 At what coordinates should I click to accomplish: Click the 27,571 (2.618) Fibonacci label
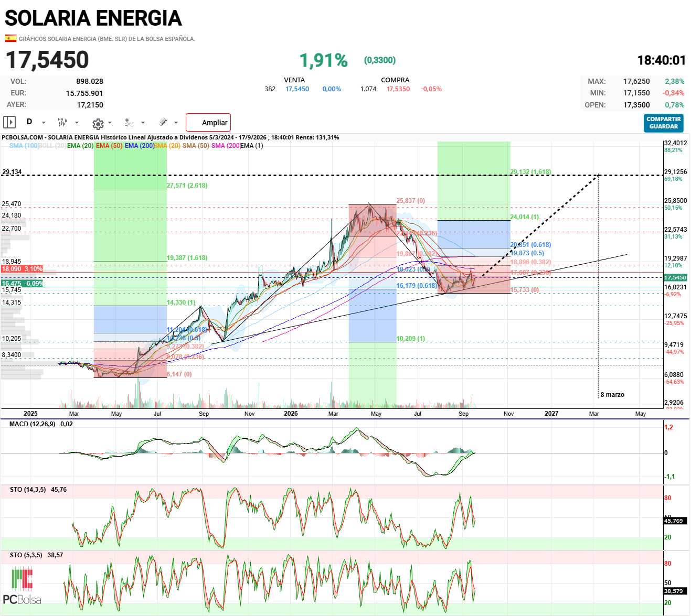click(x=187, y=186)
